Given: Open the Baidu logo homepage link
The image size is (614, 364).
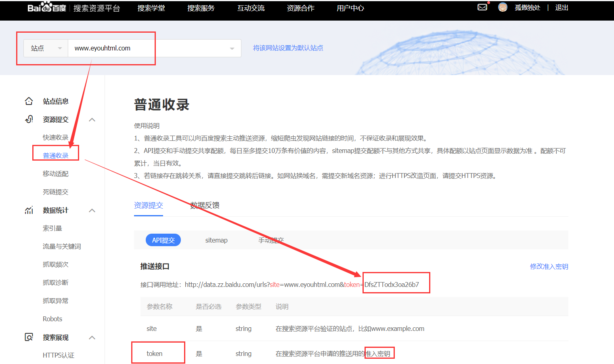Looking at the screenshot, I should coord(47,8).
